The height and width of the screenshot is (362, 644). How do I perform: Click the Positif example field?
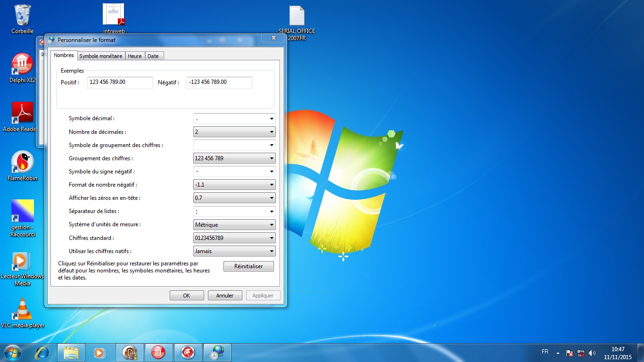(x=120, y=82)
